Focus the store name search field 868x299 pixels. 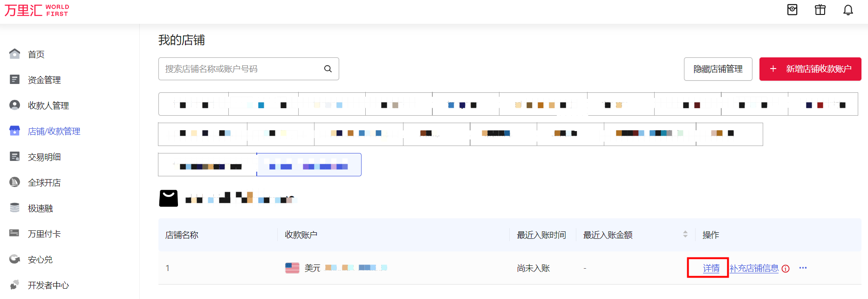(x=240, y=69)
